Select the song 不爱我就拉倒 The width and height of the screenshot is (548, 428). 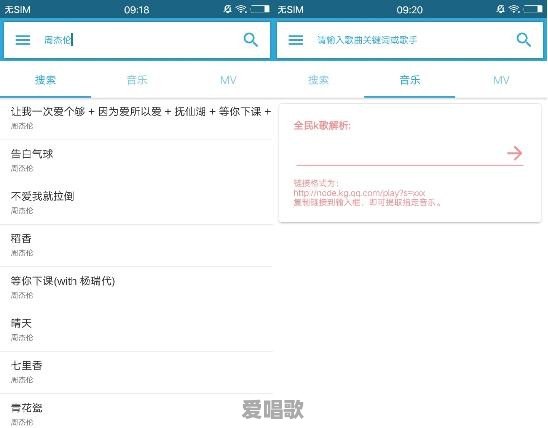136,203
